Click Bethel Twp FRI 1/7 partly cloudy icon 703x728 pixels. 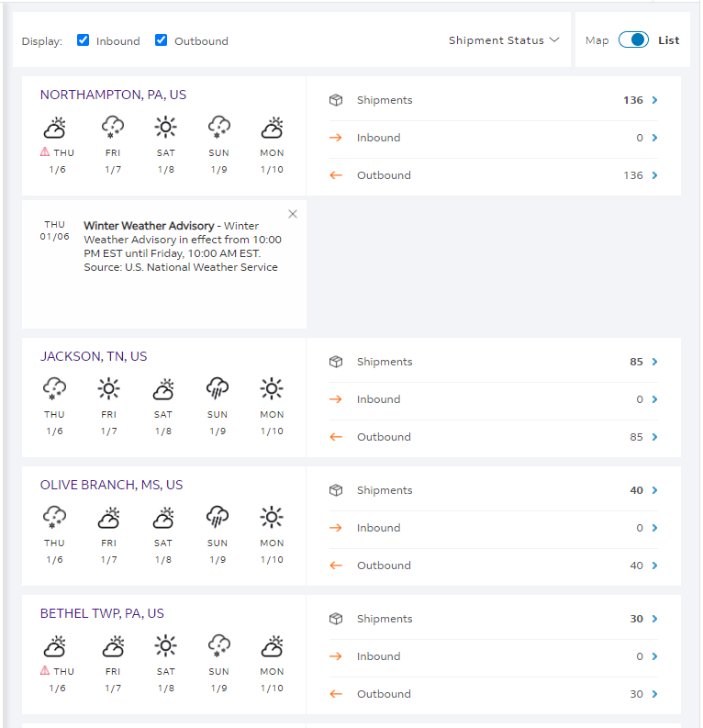pyautogui.click(x=113, y=646)
